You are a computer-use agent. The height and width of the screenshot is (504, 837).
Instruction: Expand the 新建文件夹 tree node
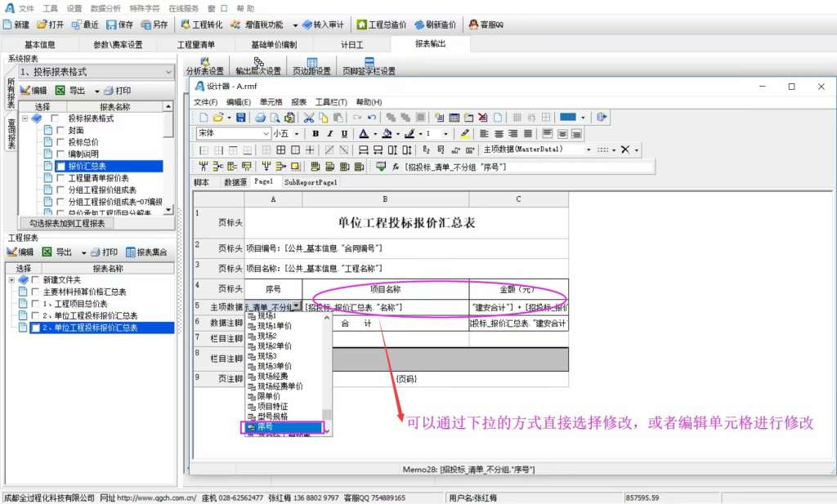click(x=11, y=279)
